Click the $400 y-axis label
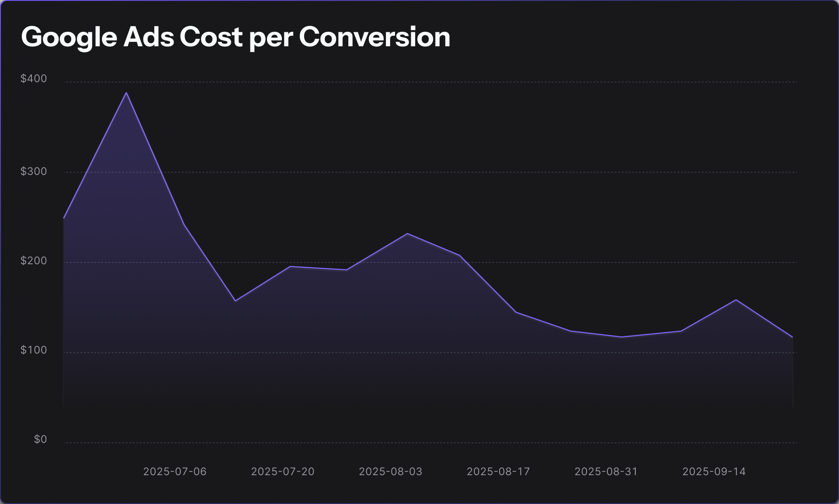 point(34,79)
